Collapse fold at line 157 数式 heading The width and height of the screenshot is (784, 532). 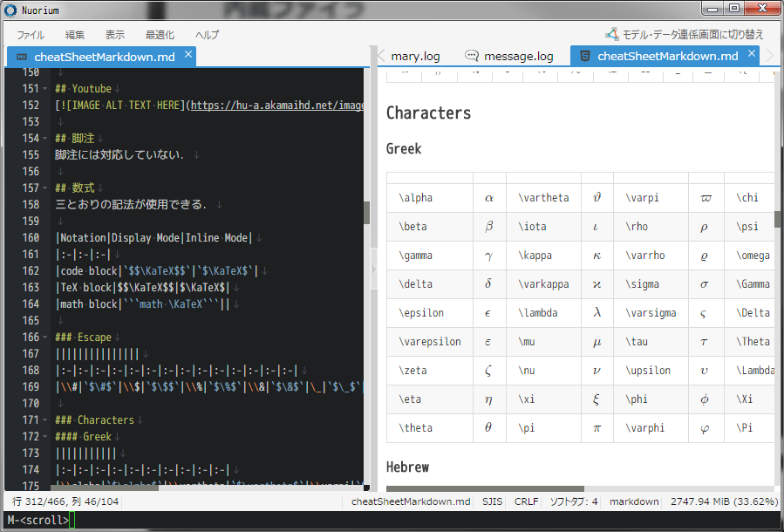click(x=45, y=188)
